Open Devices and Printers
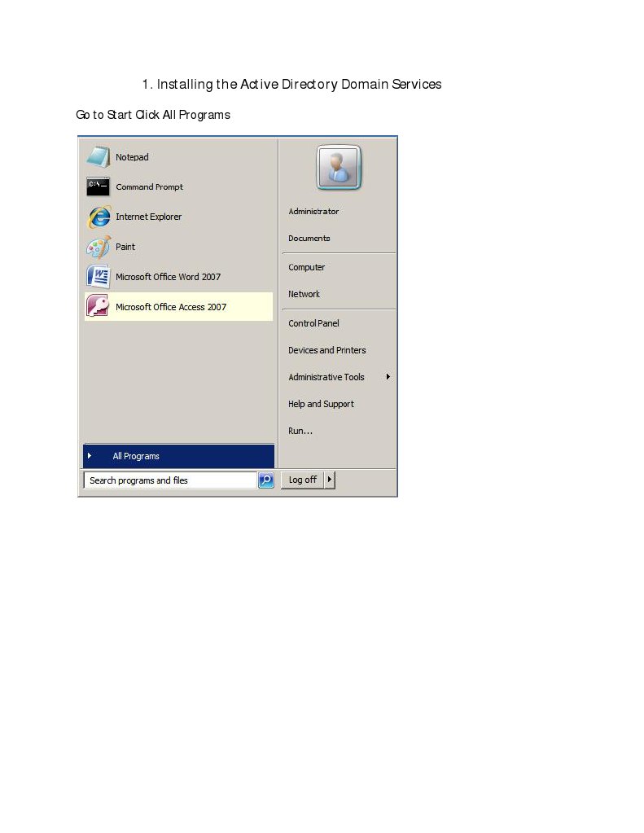 (326, 350)
